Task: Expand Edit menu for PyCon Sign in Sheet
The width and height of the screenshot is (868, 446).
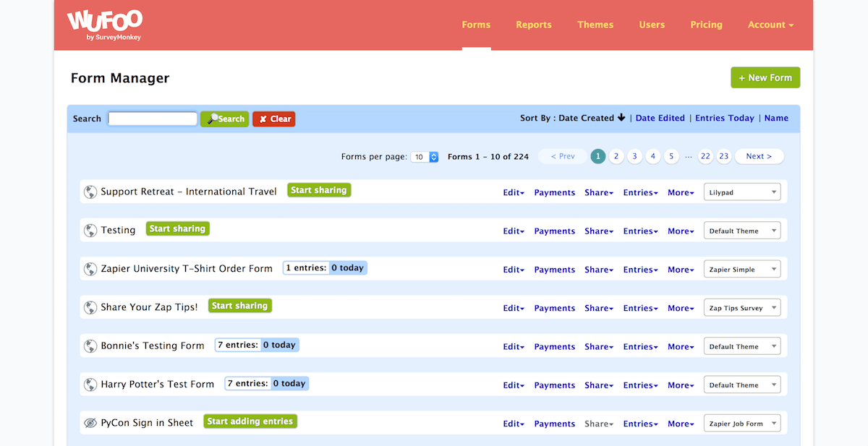Action: (514, 424)
